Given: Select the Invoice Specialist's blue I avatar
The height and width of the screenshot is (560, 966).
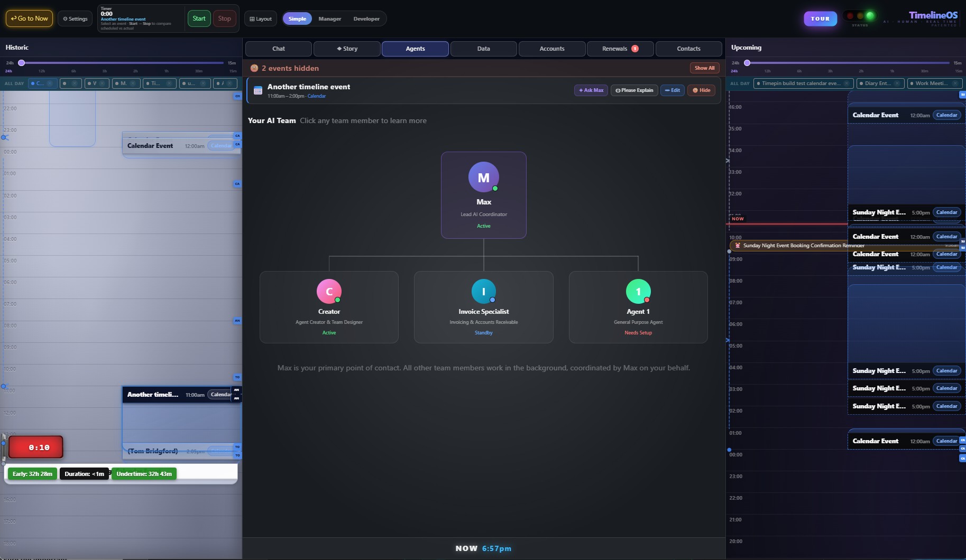Looking at the screenshot, I should point(483,292).
